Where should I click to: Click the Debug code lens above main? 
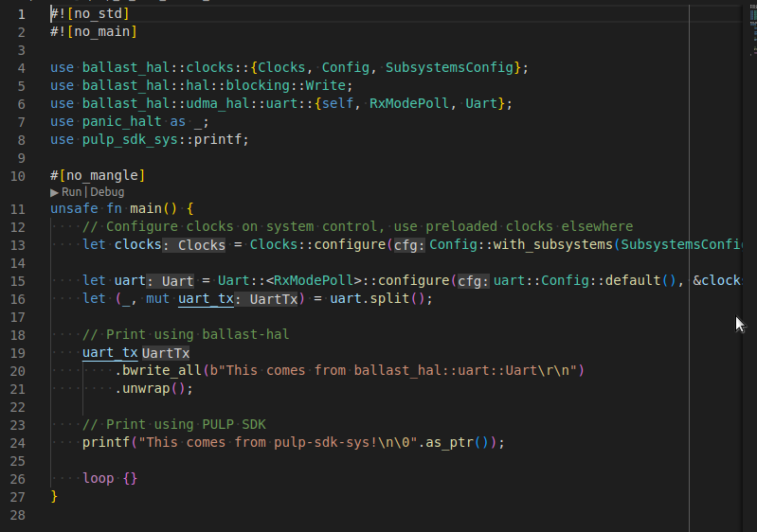[x=107, y=192]
